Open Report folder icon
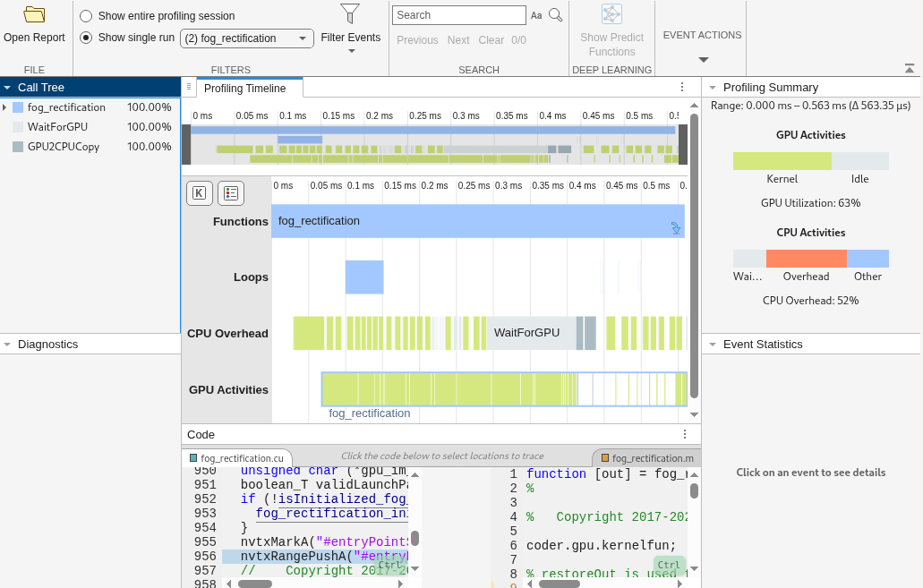Screen dimensions: 923x588 coord(34,14)
